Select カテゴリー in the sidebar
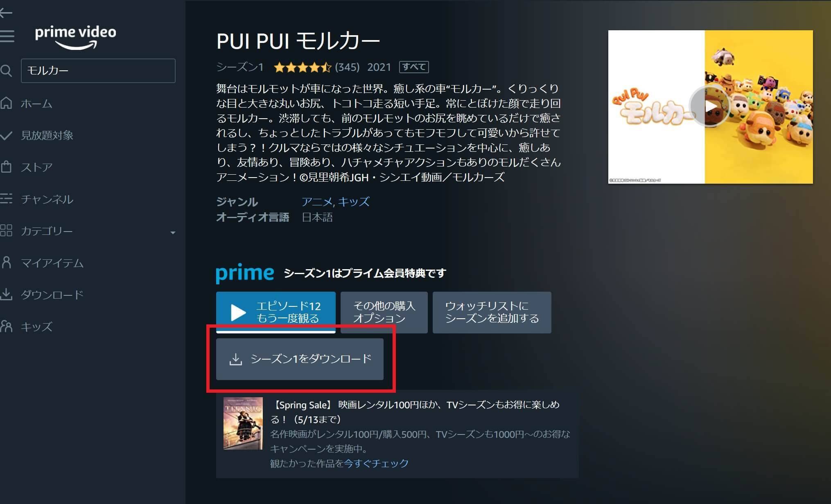Image resolution: width=831 pixels, height=504 pixels. click(x=47, y=231)
